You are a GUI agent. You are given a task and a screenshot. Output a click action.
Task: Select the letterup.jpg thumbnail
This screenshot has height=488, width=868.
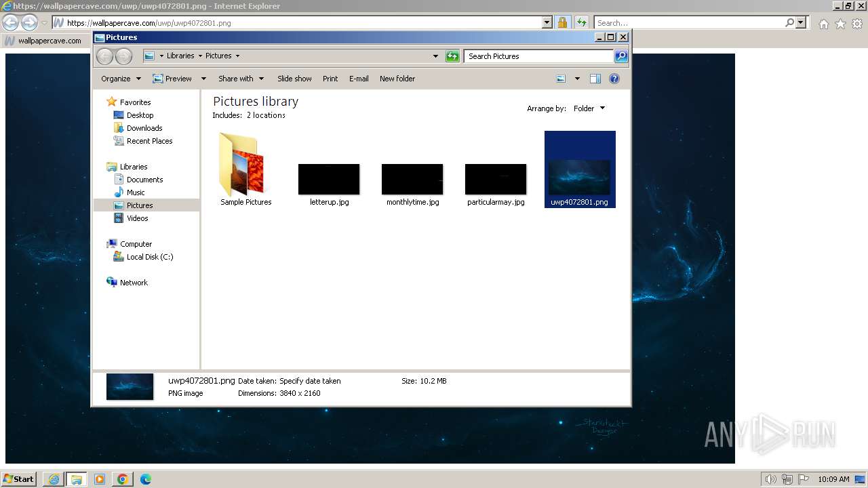click(x=329, y=179)
